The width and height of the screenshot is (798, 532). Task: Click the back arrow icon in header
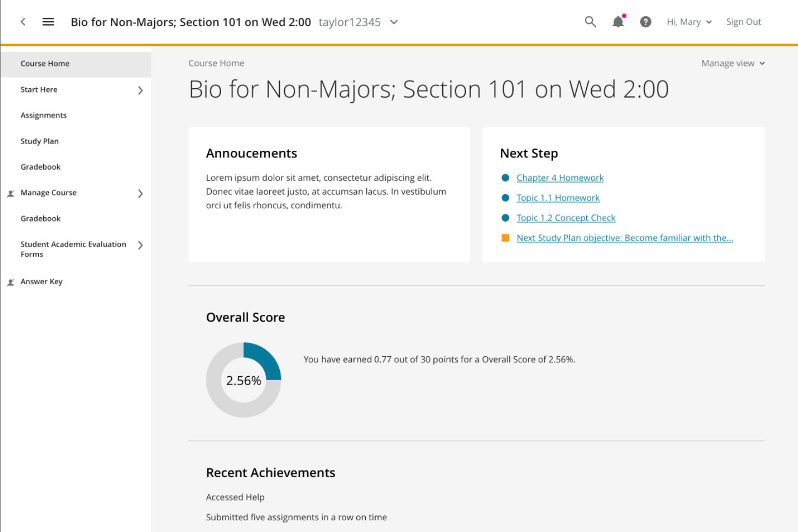[x=23, y=22]
